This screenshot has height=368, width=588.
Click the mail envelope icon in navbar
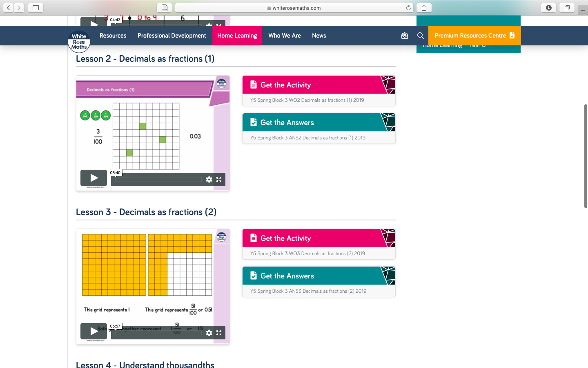(404, 36)
